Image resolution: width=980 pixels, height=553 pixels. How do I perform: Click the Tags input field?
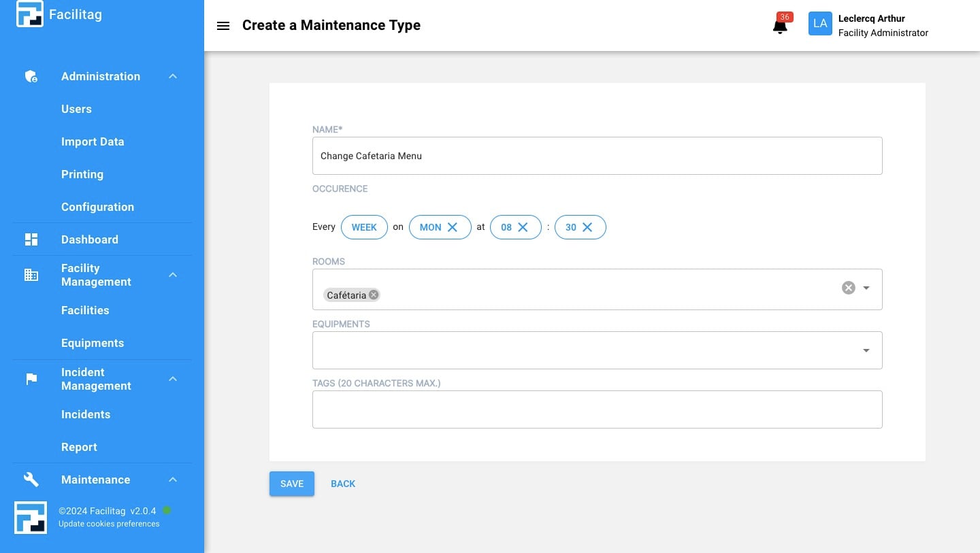coord(597,409)
